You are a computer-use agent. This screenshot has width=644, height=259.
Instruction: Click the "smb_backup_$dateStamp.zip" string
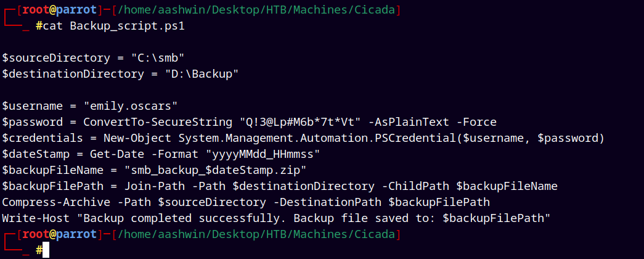pyautogui.click(x=215, y=170)
